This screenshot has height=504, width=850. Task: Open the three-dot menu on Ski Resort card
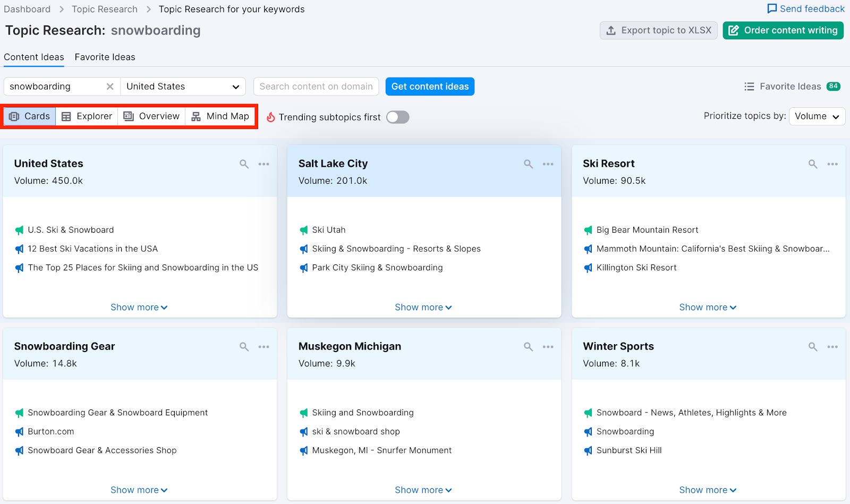[x=832, y=164]
